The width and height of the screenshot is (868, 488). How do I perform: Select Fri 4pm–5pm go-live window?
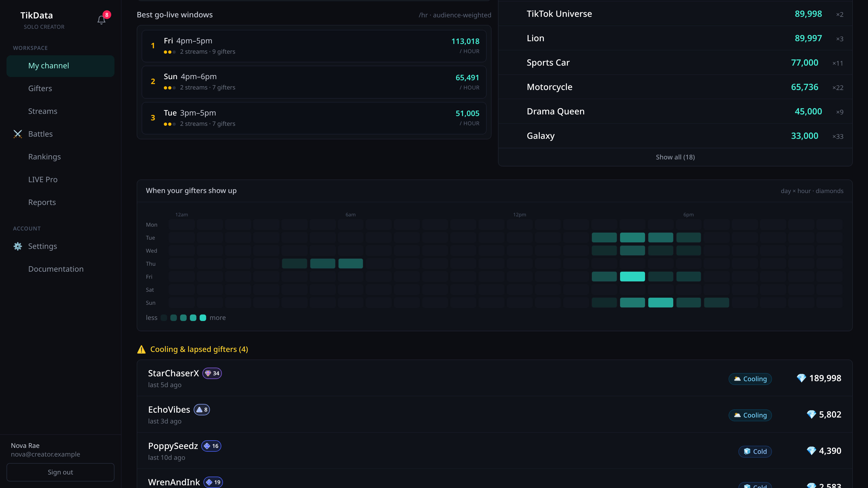pyautogui.click(x=314, y=46)
